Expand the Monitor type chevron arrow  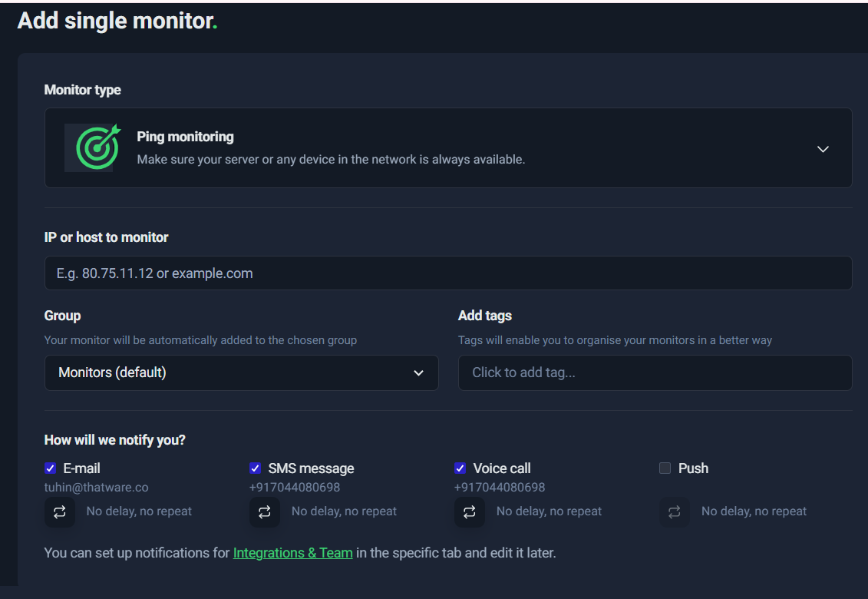pyautogui.click(x=823, y=149)
